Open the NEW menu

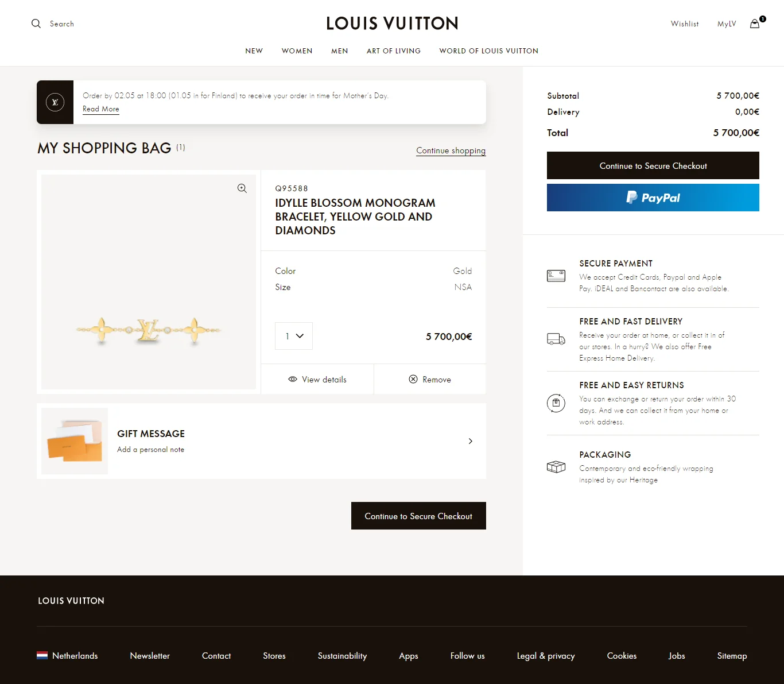tap(254, 51)
